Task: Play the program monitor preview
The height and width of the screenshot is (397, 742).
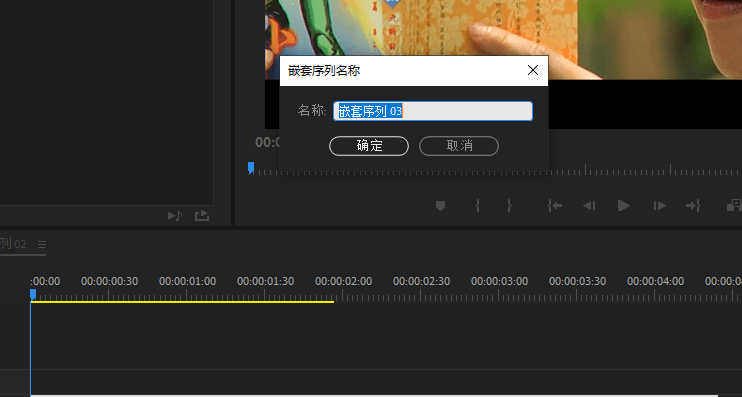Action: pyautogui.click(x=624, y=205)
